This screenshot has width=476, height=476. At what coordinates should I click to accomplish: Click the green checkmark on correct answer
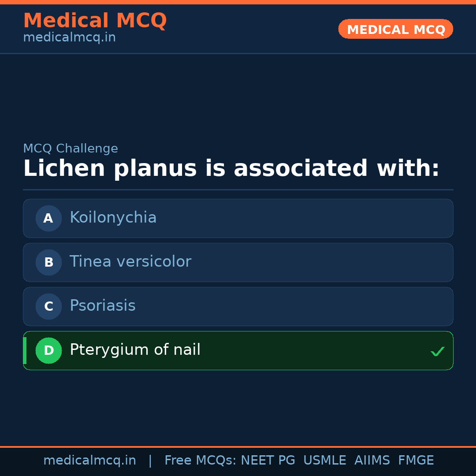point(438,351)
